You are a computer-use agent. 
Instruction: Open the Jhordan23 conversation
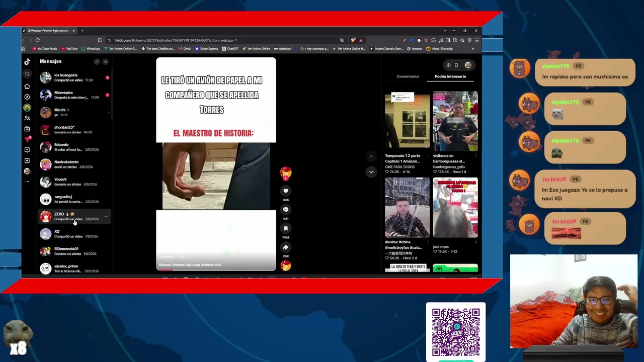coord(74,130)
